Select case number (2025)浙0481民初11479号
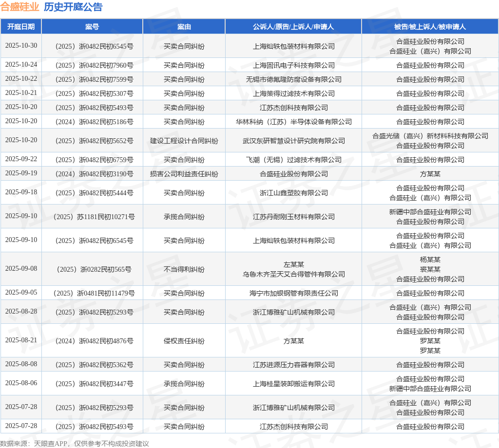The image size is (499, 448). tap(94, 293)
